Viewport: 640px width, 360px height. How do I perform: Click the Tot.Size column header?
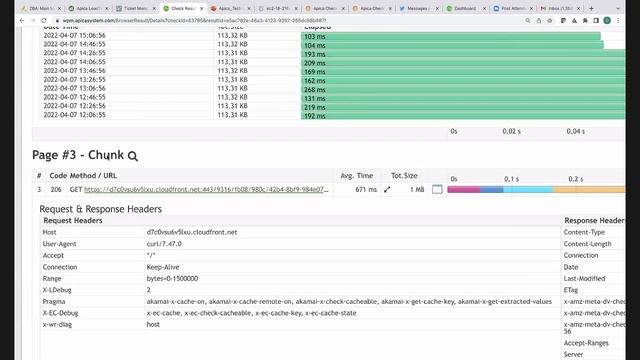404,176
